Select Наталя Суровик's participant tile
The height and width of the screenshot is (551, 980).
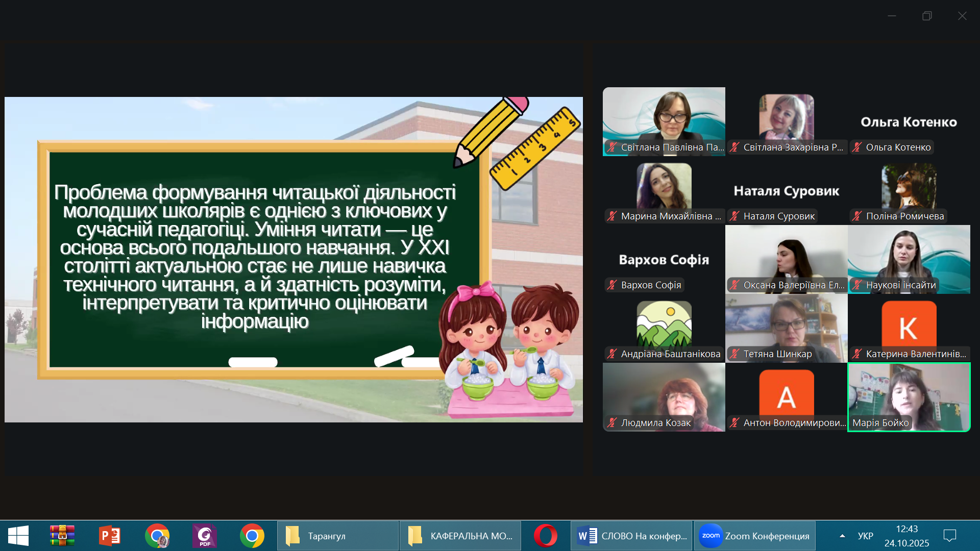click(x=787, y=190)
